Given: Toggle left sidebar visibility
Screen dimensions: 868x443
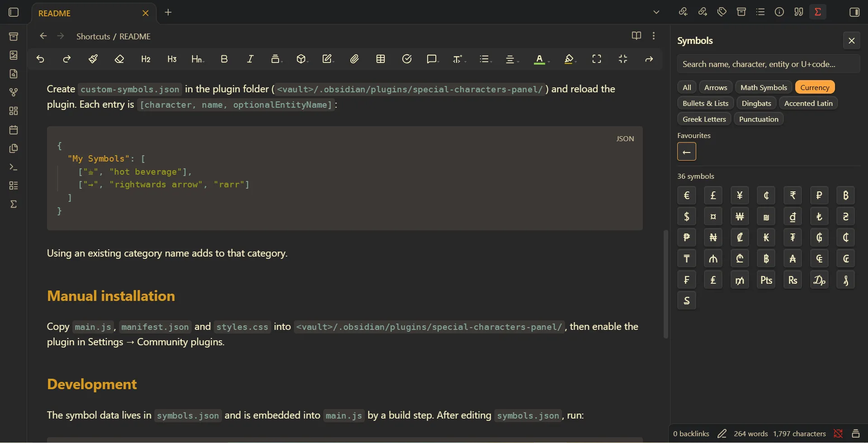Looking at the screenshot, I should pos(14,12).
